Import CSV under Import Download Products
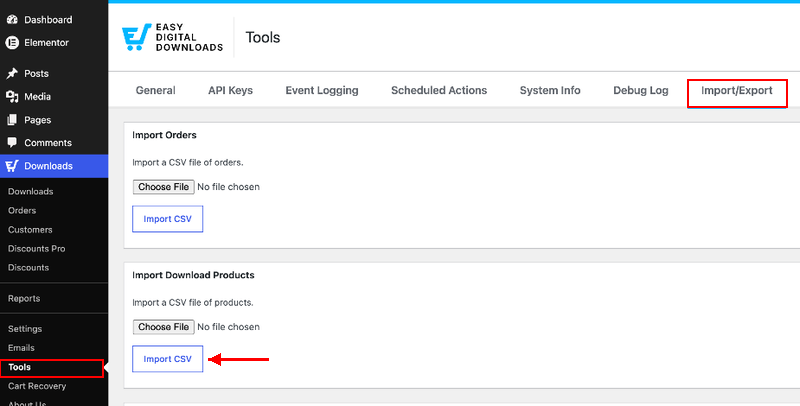The image size is (800, 406). [167, 359]
